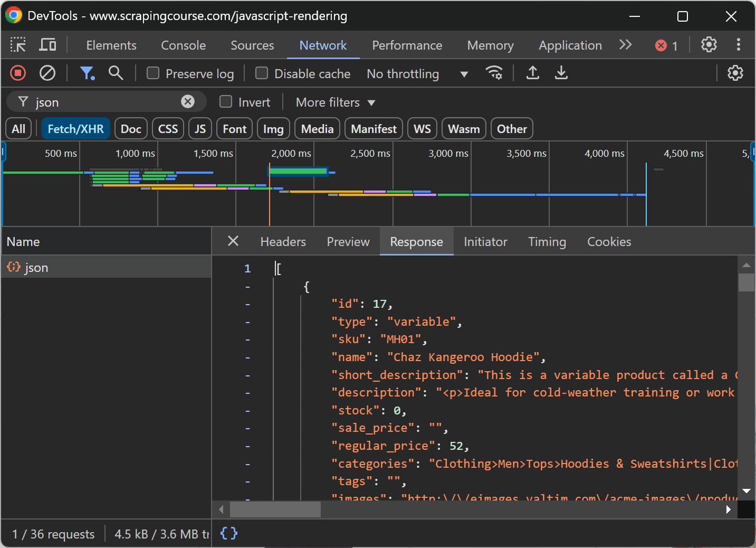Screen dimensions: 756x548
Task: Enable Disable cache
Action: coord(261,73)
